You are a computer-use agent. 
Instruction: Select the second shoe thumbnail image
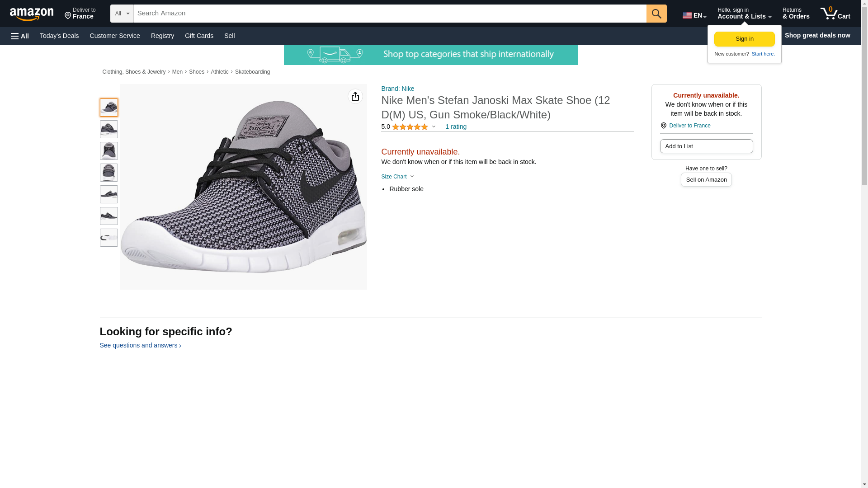tap(108, 129)
